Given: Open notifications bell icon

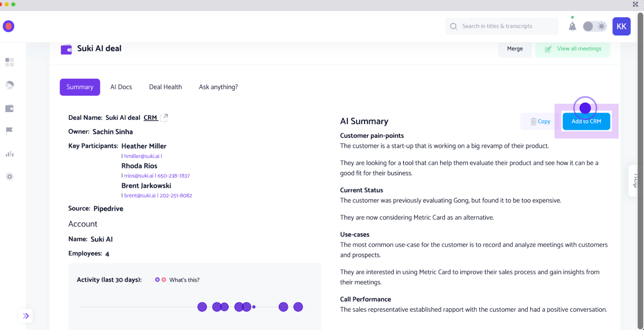Looking at the screenshot, I should click(572, 27).
